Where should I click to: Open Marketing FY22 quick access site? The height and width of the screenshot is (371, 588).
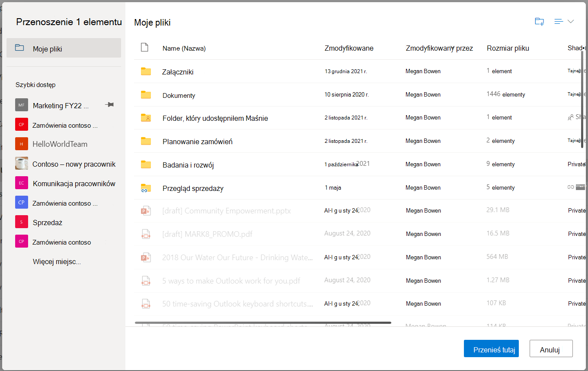click(x=61, y=106)
